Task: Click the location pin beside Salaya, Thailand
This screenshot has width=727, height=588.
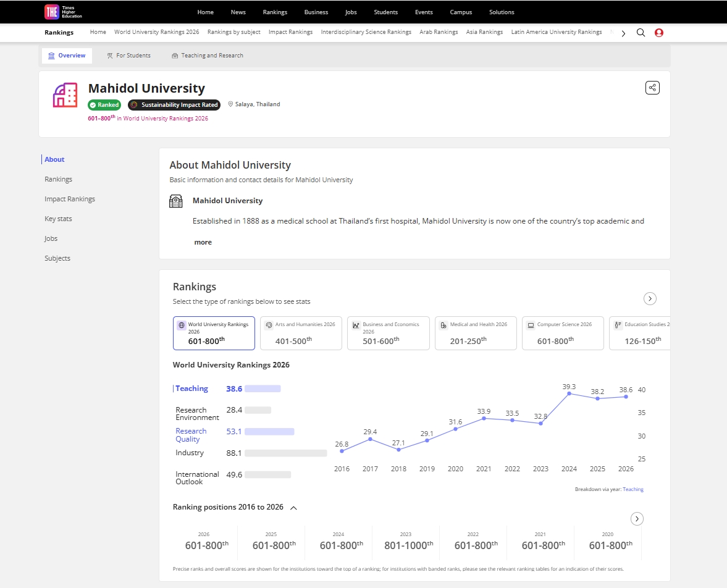Action: click(x=230, y=104)
